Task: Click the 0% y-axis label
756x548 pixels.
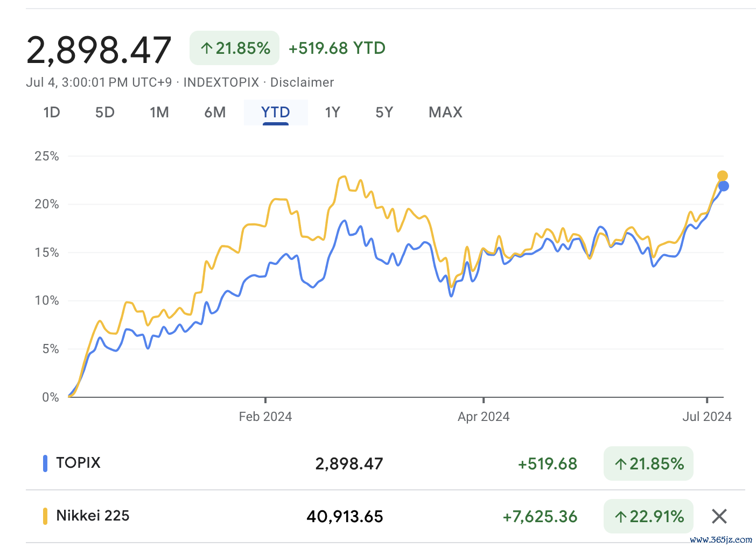Action: click(51, 397)
